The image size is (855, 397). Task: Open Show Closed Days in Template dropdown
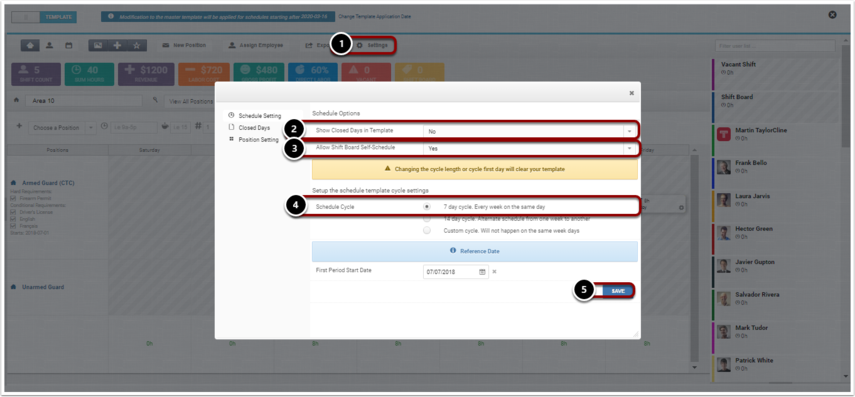coord(529,131)
